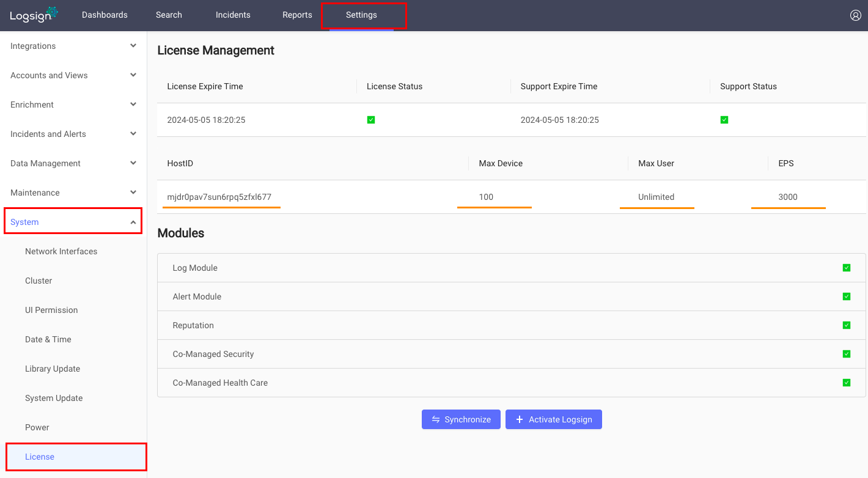The image size is (868, 478).
Task: Open Network Interfaces in sidebar
Action: (x=61, y=251)
